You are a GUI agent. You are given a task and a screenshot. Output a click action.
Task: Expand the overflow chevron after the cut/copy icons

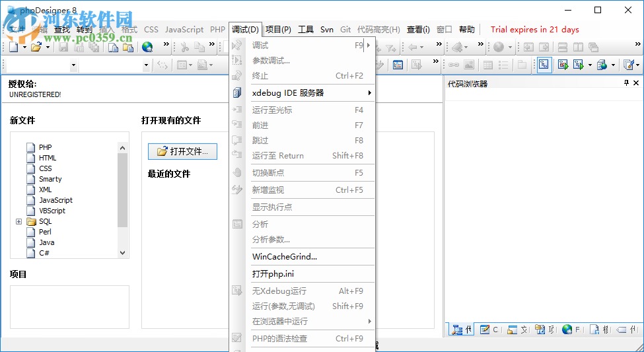212,44
